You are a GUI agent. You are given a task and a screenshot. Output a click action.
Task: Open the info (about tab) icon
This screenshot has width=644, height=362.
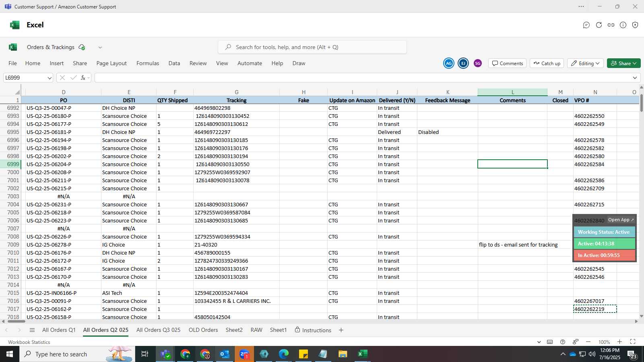[623, 25]
